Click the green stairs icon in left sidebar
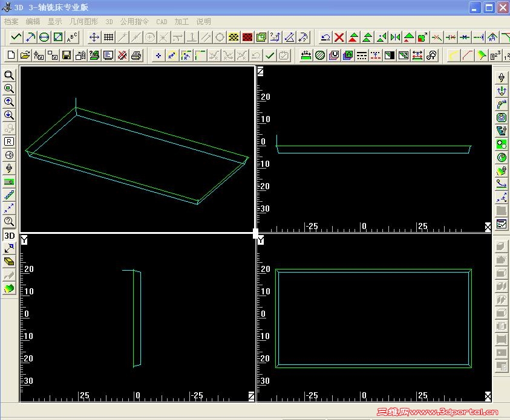510x420 pixels. (x=9, y=195)
